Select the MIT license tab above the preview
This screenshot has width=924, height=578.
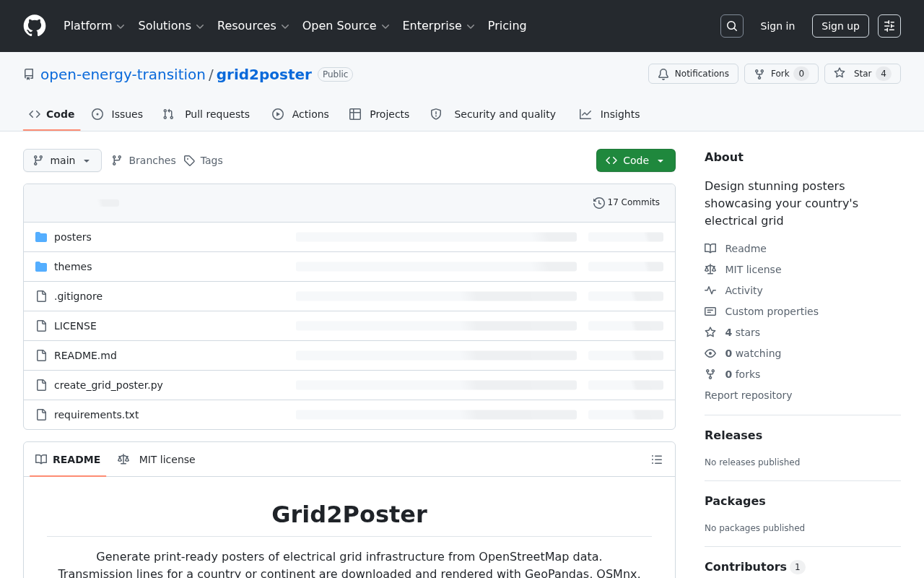[157, 460]
